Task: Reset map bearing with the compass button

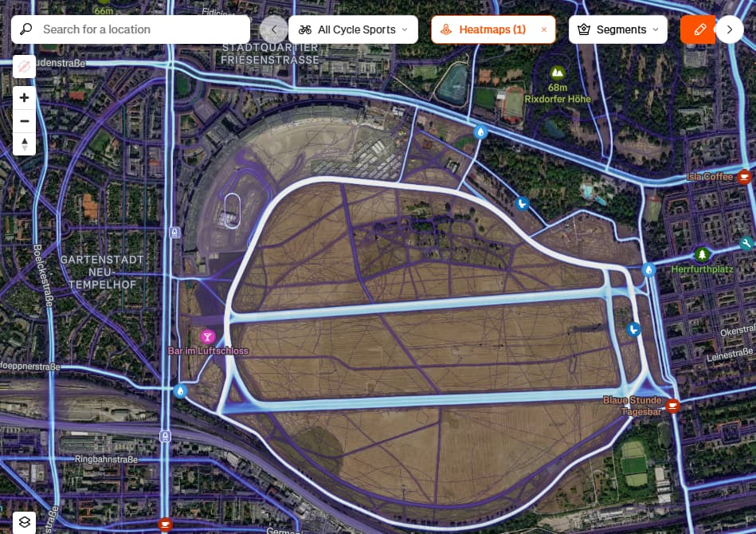Action: [24, 144]
